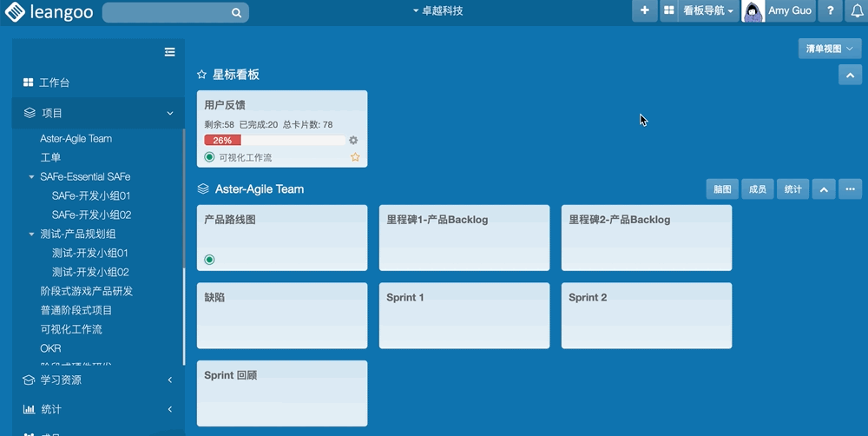Collapse the SAFe-Essential SAFe tree node
The image size is (868, 436).
(32, 177)
